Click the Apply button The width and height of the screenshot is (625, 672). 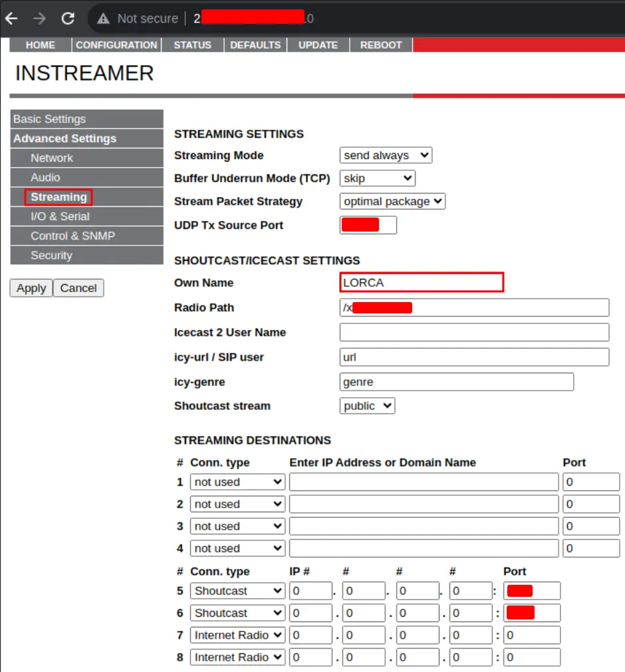(31, 288)
